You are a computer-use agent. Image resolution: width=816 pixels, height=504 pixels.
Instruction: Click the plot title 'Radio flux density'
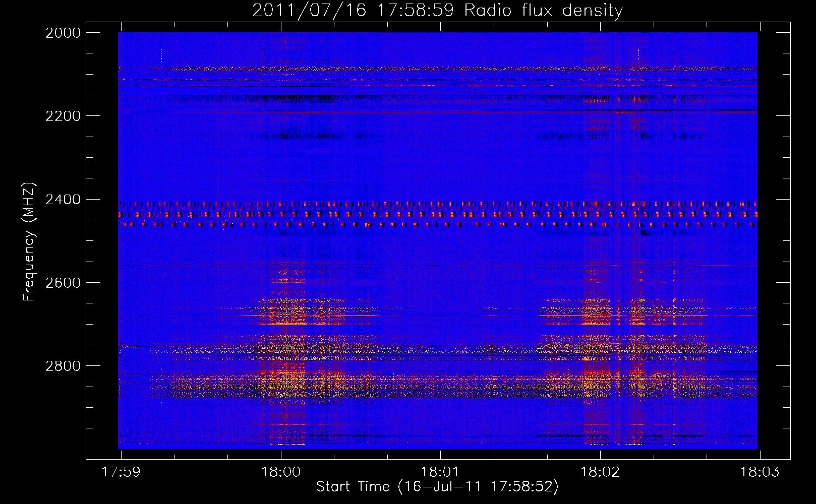tap(544, 11)
